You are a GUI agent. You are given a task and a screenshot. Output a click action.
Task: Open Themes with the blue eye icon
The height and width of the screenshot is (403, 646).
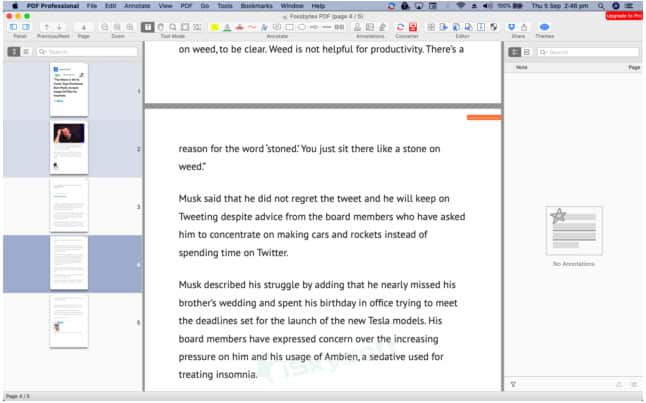[x=545, y=27]
